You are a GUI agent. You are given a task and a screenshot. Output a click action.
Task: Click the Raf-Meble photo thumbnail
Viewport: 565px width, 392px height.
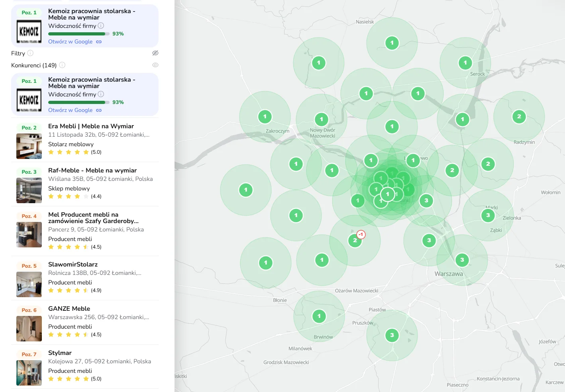click(29, 190)
